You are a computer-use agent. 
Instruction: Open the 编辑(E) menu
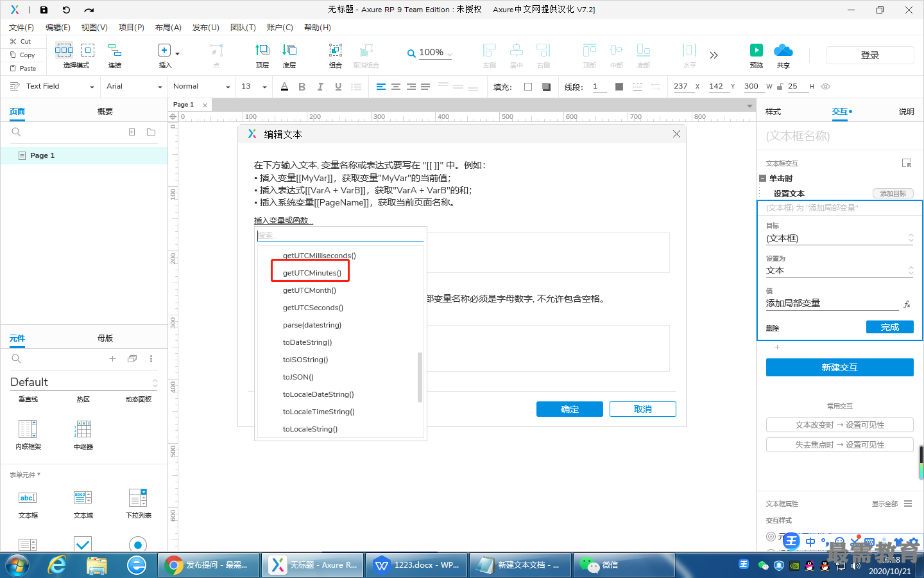point(58,28)
